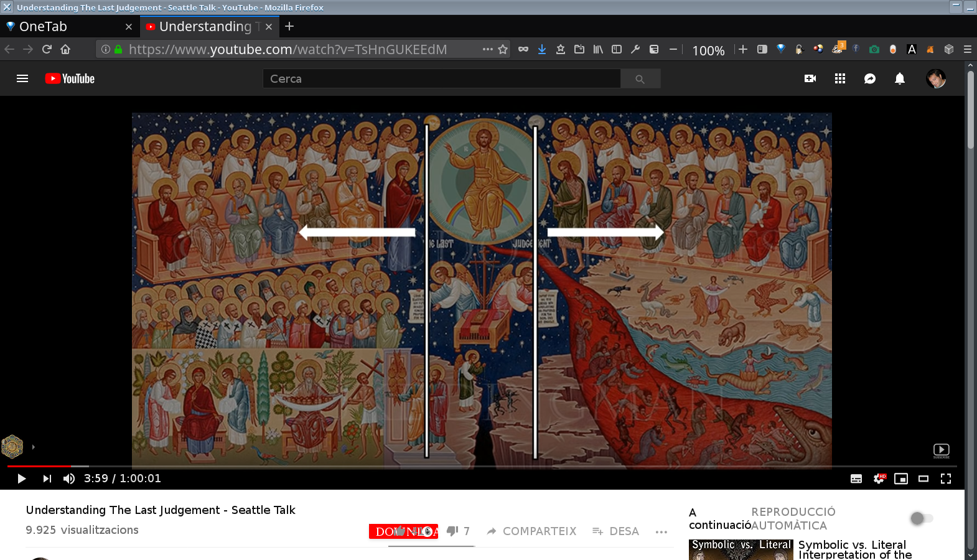This screenshot has width=977, height=560.
Task: Enter fullscreen mode
Action: point(946,478)
